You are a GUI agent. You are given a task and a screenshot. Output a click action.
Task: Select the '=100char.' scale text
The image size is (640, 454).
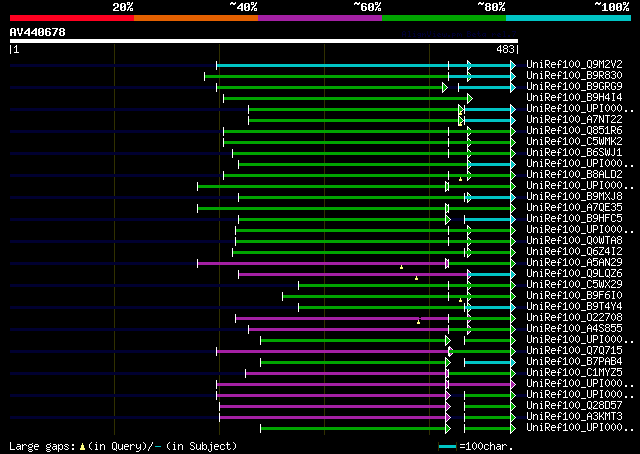pos(486,446)
